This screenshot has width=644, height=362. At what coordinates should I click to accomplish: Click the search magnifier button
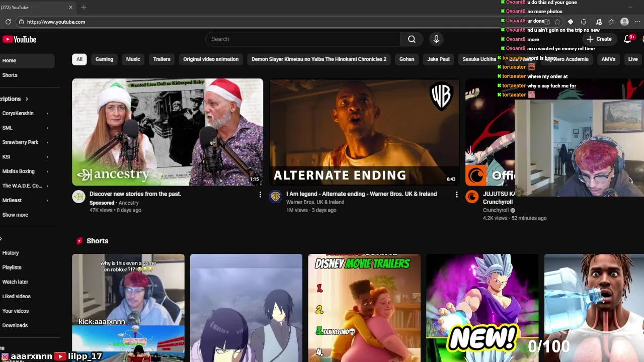pyautogui.click(x=412, y=39)
